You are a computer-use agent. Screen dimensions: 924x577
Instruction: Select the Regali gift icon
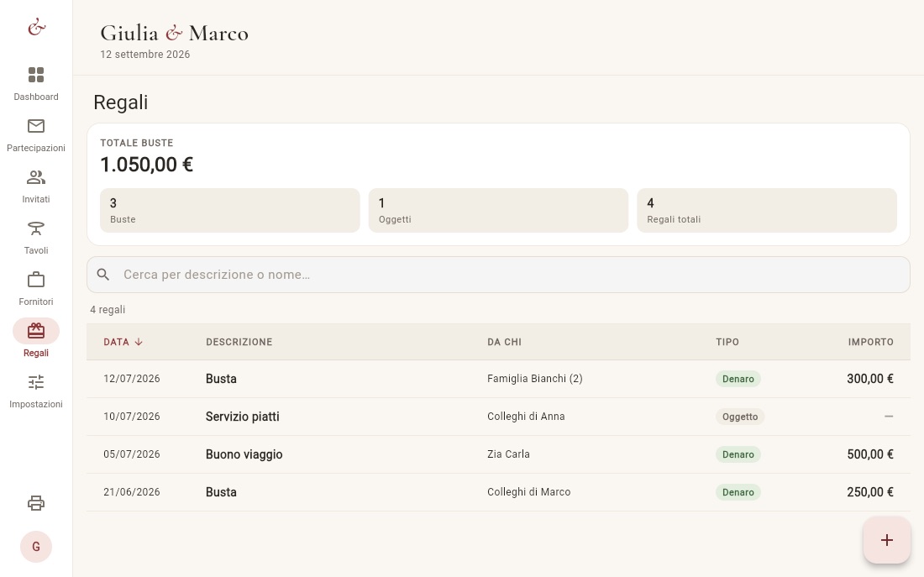36,331
